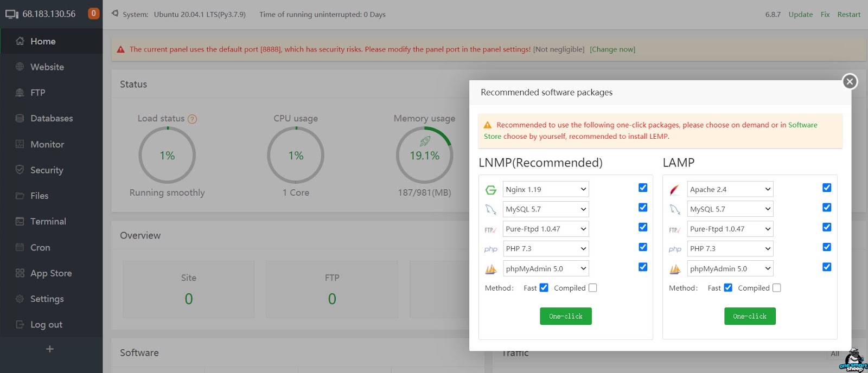Click the Home icon in sidebar
The image size is (868, 373).
(x=20, y=41)
